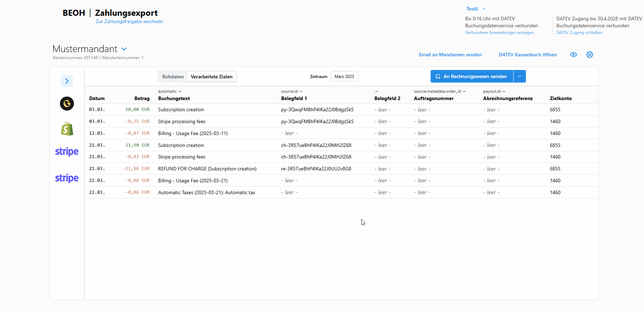The image size is (644, 311).
Task: Click the -0,06 EUR amount cell
Action: [137, 192]
